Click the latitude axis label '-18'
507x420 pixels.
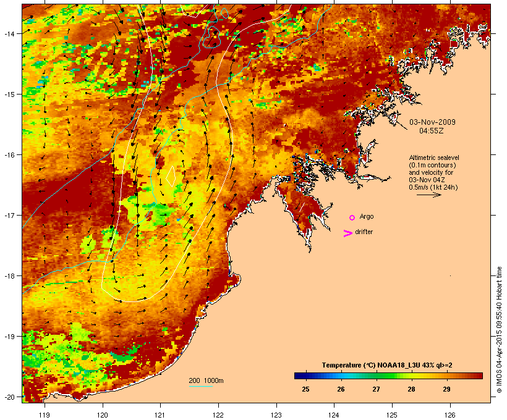click(9, 276)
